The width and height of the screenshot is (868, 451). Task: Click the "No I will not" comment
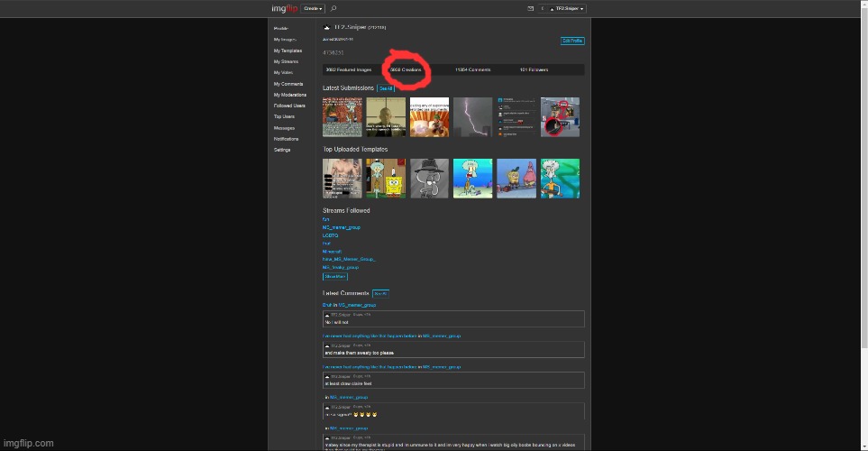tap(453, 318)
